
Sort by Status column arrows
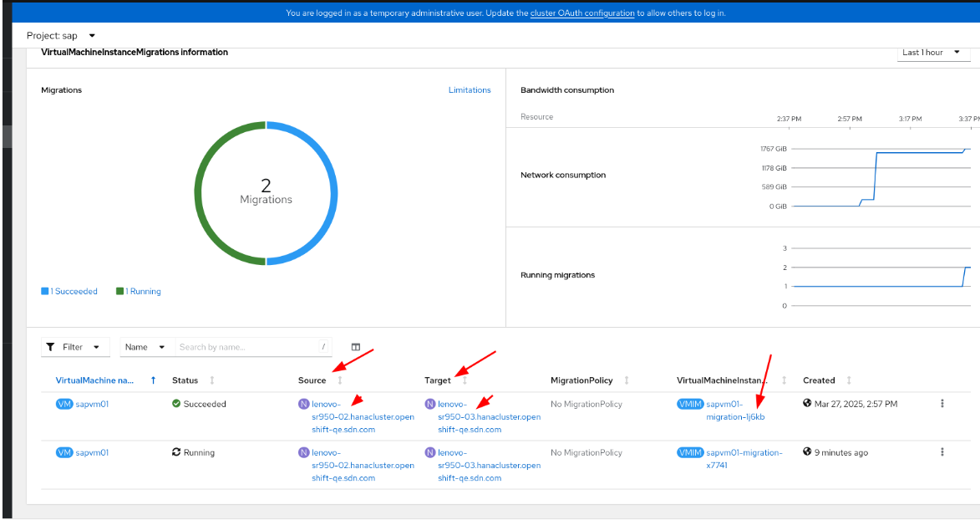point(212,380)
